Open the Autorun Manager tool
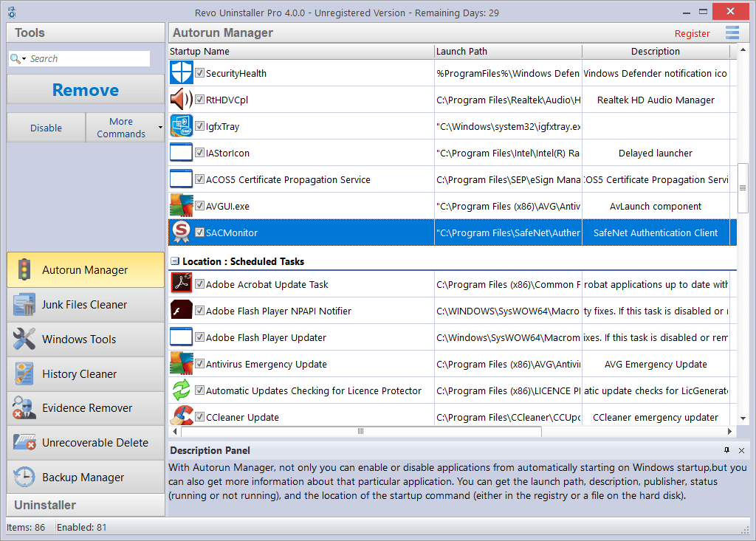 [x=86, y=269]
